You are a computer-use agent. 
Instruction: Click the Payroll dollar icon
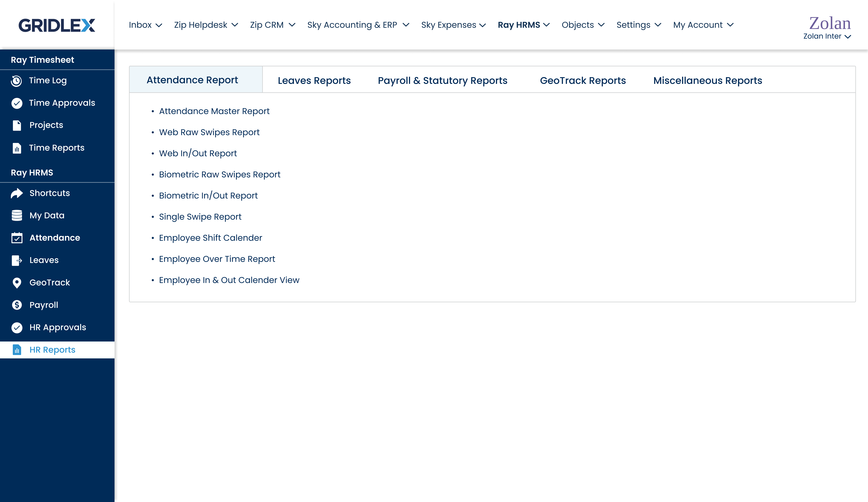click(x=17, y=305)
